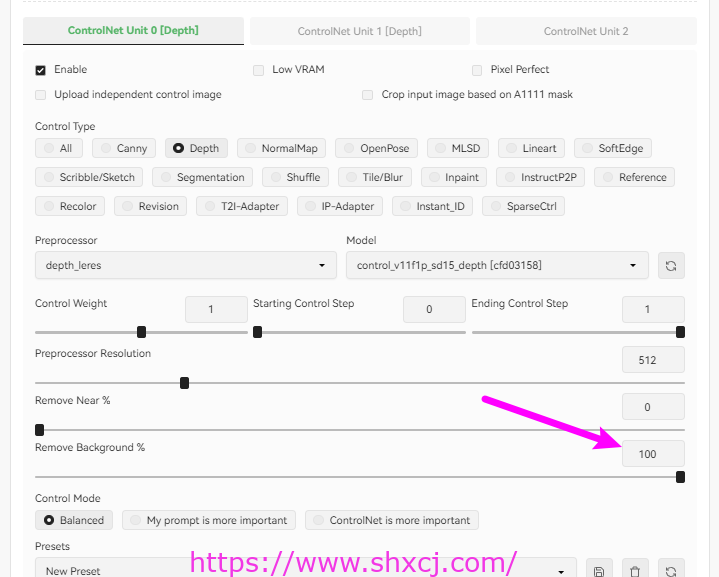The height and width of the screenshot is (577, 719).
Task: Click the Remove Near % slider handle
Action: (x=39, y=430)
